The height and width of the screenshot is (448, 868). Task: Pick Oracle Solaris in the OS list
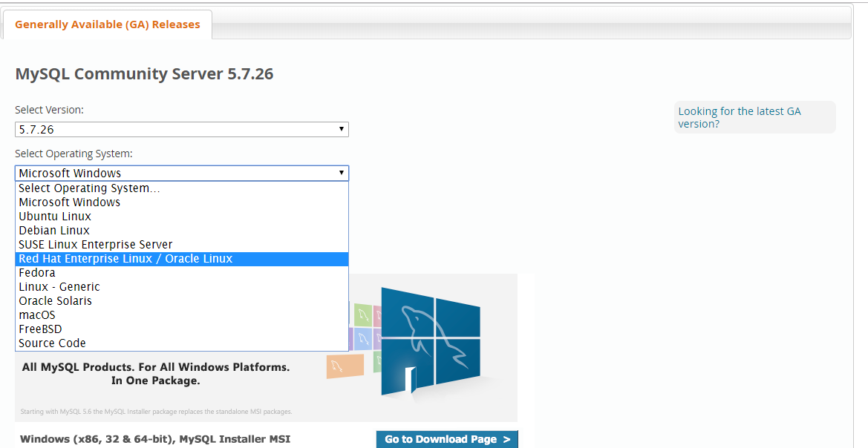(182, 301)
